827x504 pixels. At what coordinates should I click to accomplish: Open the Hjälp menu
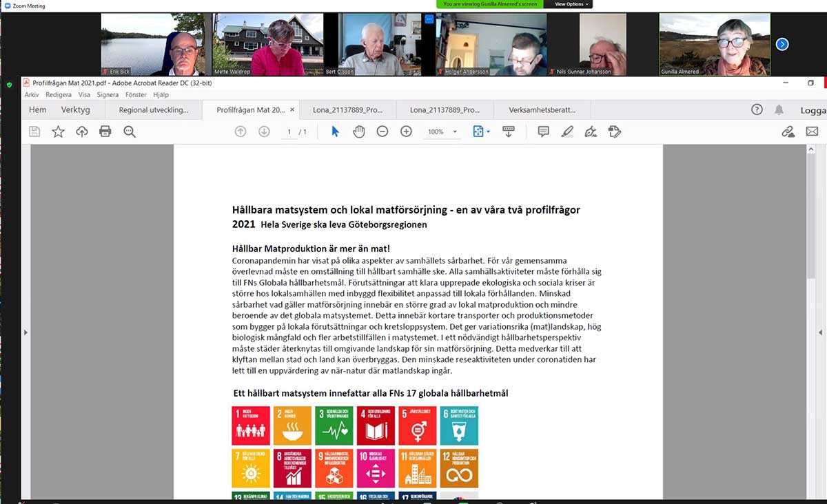point(161,95)
